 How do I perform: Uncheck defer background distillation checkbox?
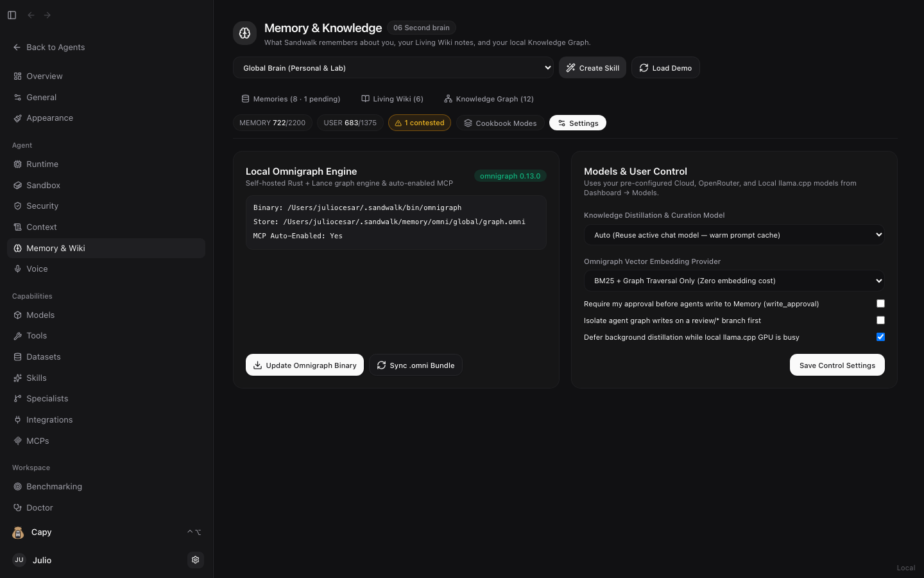click(880, 337)
